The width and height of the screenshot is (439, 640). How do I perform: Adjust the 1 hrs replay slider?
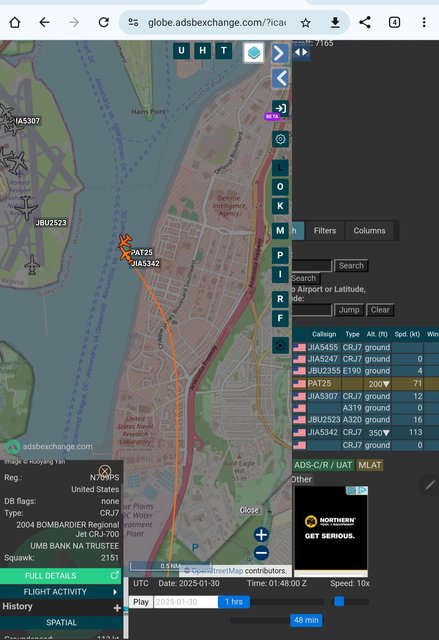pyautogui.click(x=234, y=602)
